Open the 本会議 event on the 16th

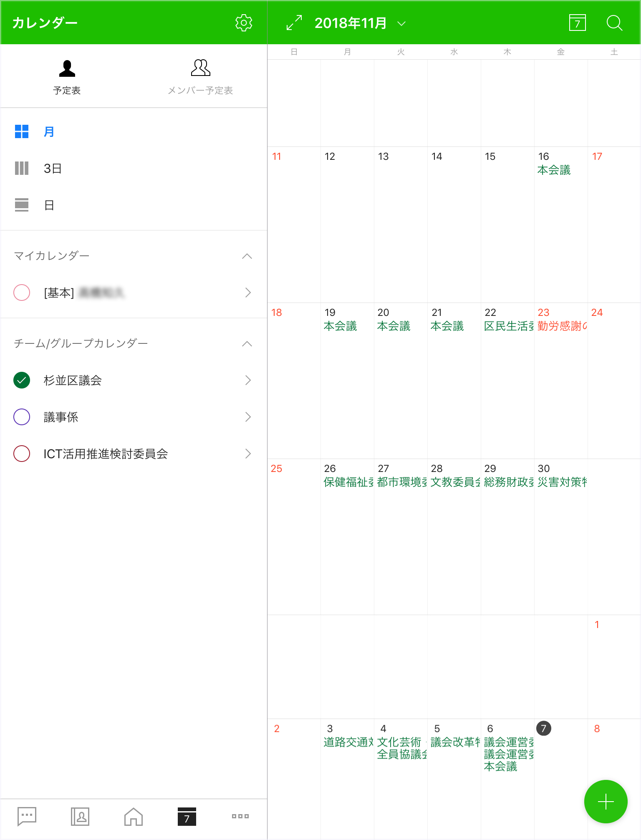tap(554, 170)
